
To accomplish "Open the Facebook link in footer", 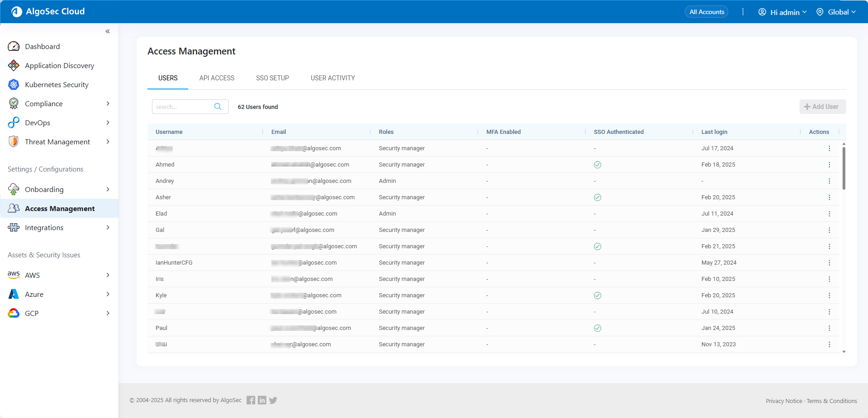I will click(x=251, y=400).
